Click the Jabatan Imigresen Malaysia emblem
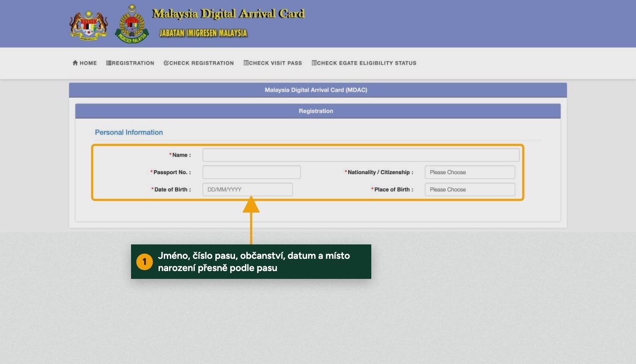The height and width of the screenshot is (364, 636). coord(132,24)
